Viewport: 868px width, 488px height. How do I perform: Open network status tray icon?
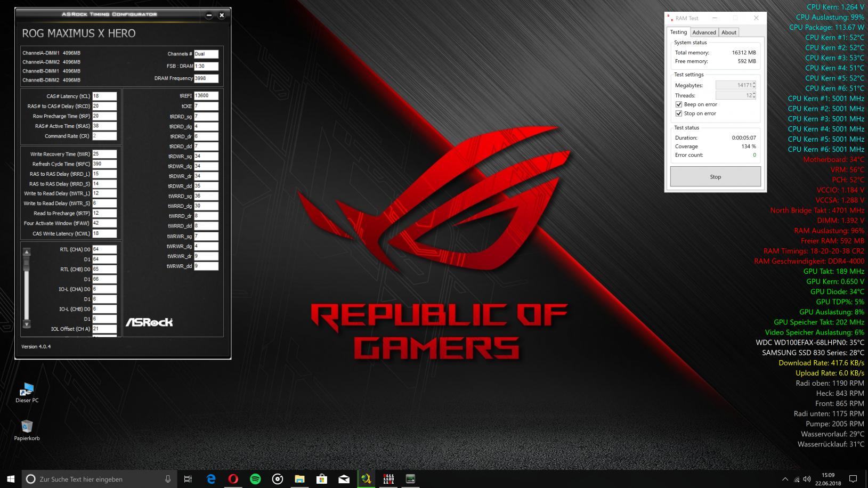[797, 479]
